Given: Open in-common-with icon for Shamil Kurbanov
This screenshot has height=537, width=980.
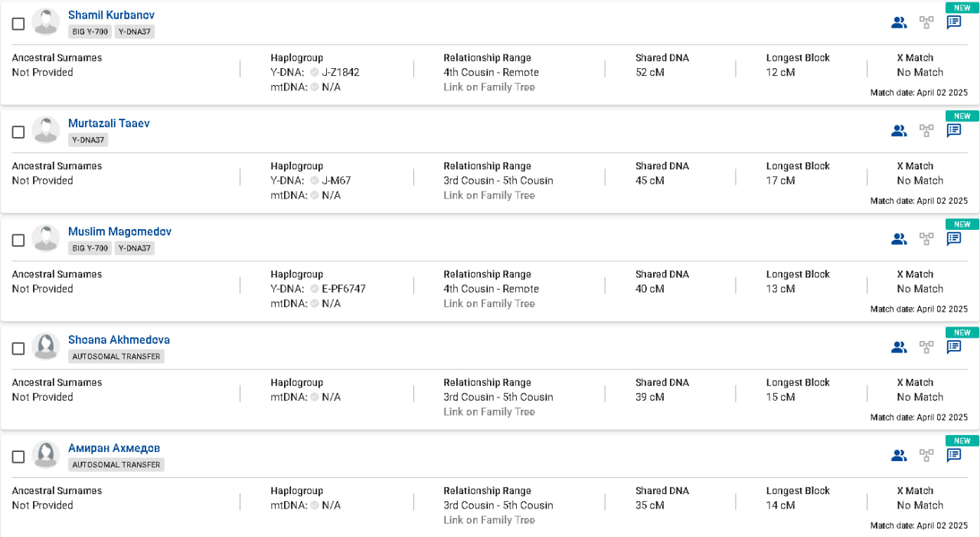Looking at the screenshot, I should 899,22.
